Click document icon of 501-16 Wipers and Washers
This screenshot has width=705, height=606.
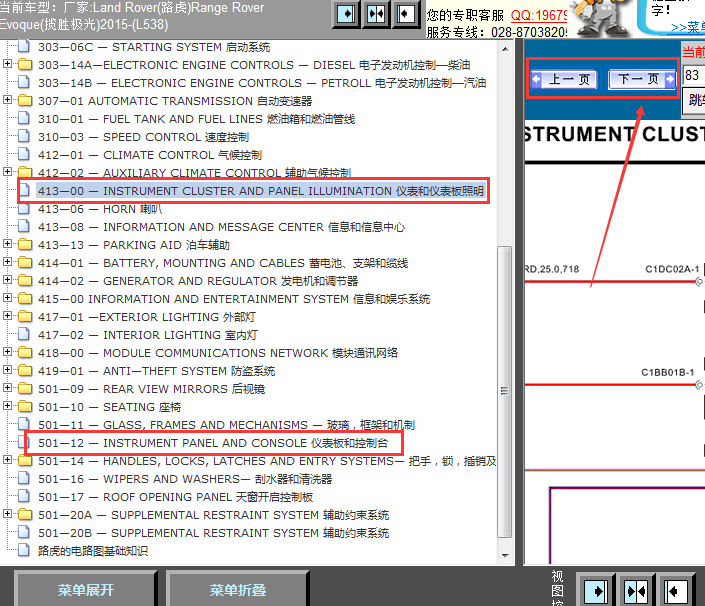click(24, 478)
